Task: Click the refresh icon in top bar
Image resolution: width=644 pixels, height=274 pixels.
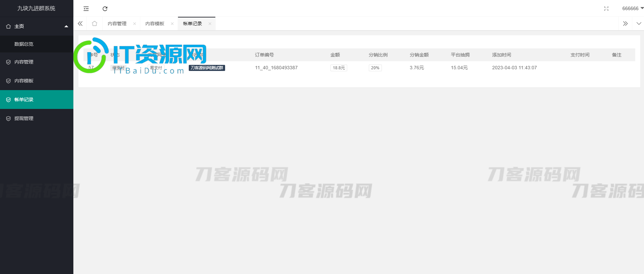Action: pos(105,9)
